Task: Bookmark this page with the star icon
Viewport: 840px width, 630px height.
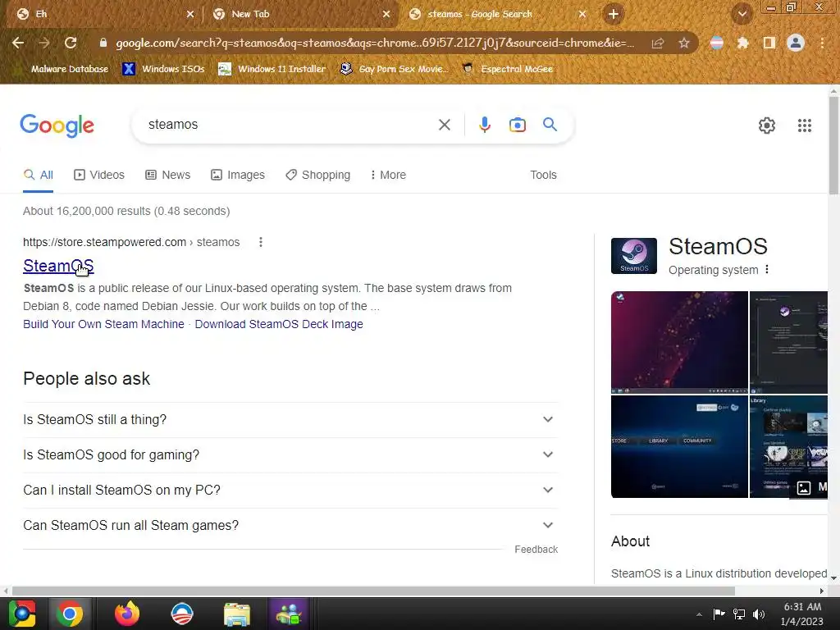Action: (683, 43)
